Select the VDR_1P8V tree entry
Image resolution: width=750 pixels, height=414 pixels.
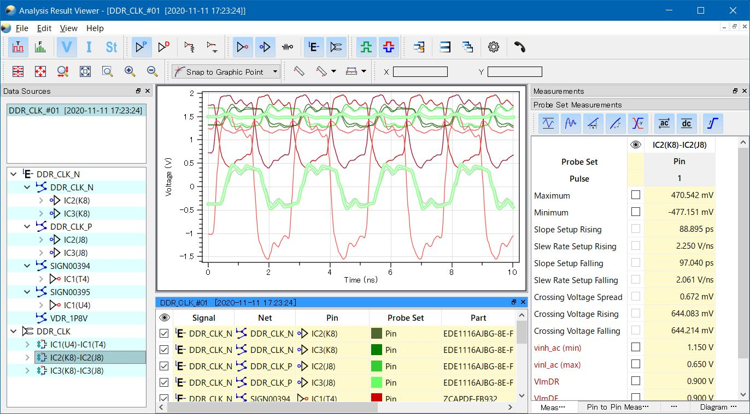tap(69, 318)
